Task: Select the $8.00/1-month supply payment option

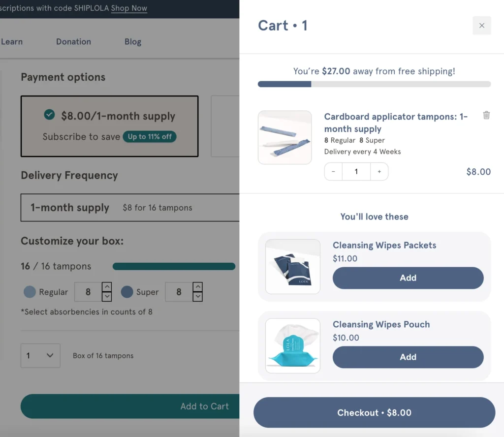Action: 109,126
